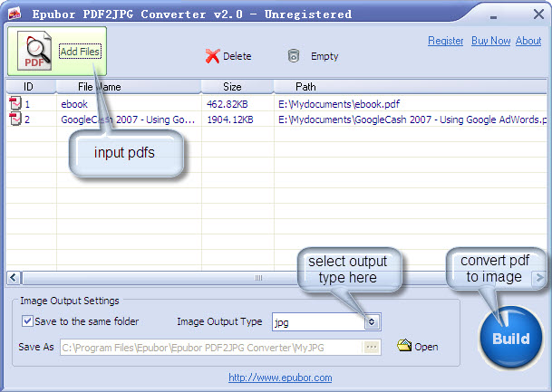Click the Path column header
Viewport: 552px width, 392px height.
tap(410, 87)
